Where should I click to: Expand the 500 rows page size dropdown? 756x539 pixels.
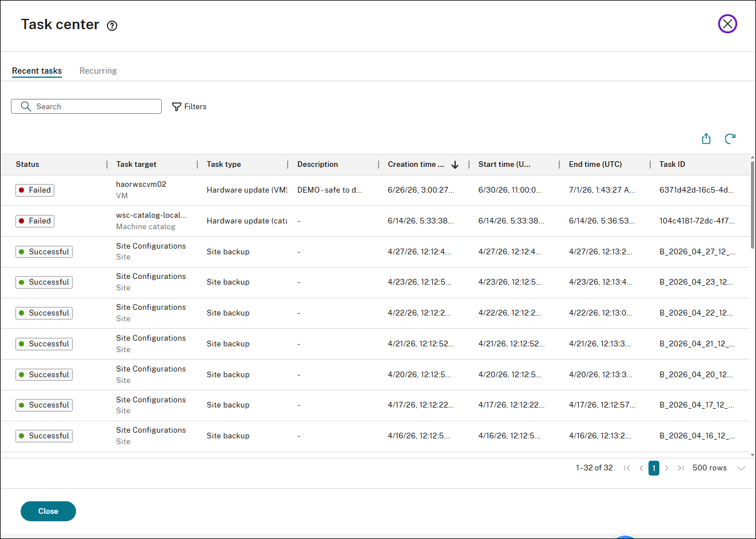(741, 468)
